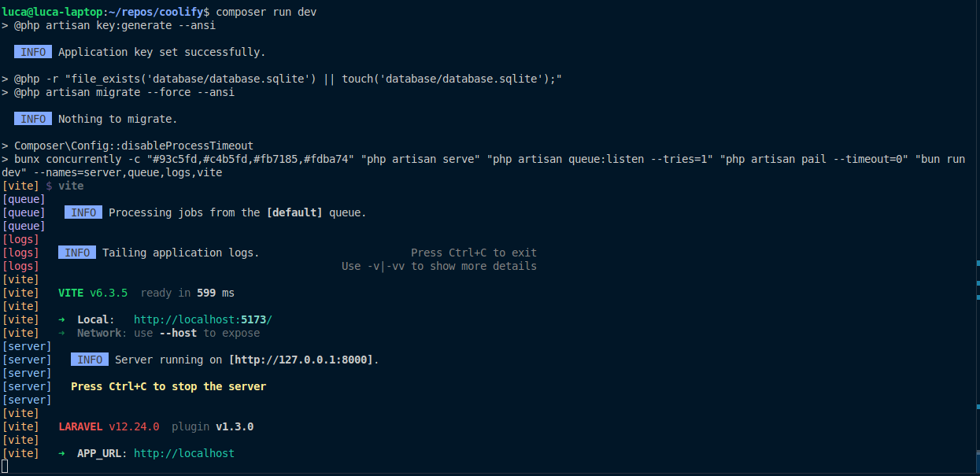Click the yellow 'Press Ctrl+C to stop the server' text
The height and width of the screenshot is (476, 980).
click(x=168, y=386)
